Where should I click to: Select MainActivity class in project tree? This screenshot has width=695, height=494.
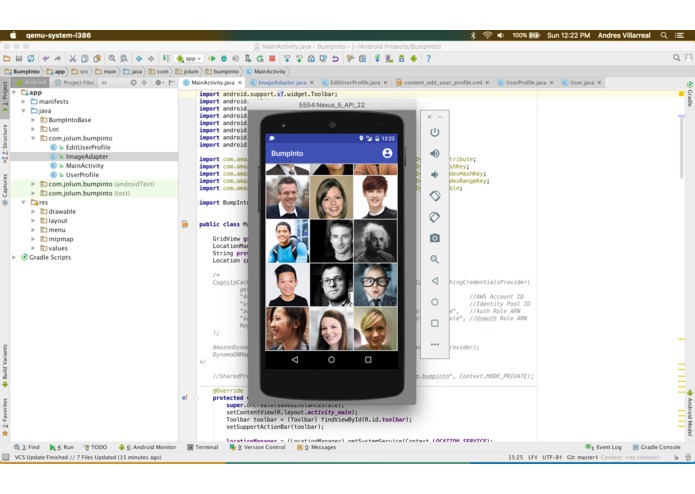(x=84, y=166)
